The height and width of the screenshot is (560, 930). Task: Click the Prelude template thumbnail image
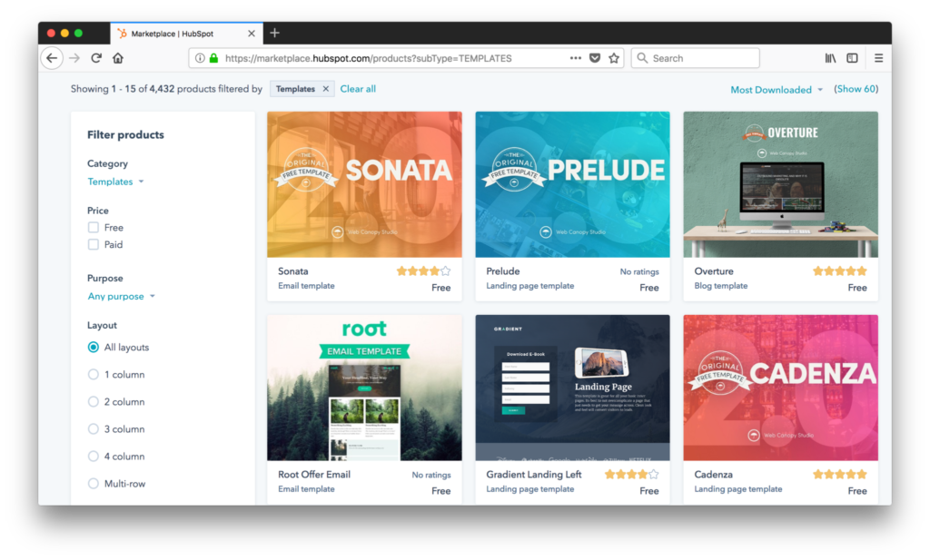coord(572,184)
